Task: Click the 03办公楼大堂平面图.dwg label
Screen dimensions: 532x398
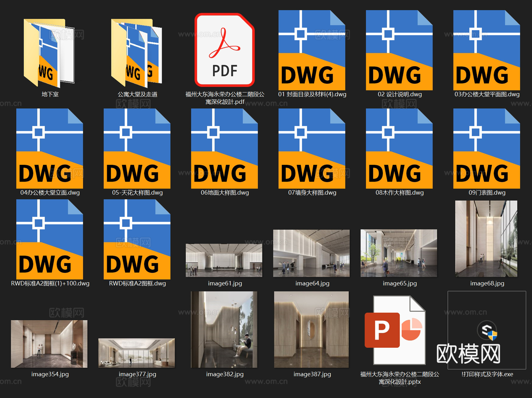Action: pos(487,94)
